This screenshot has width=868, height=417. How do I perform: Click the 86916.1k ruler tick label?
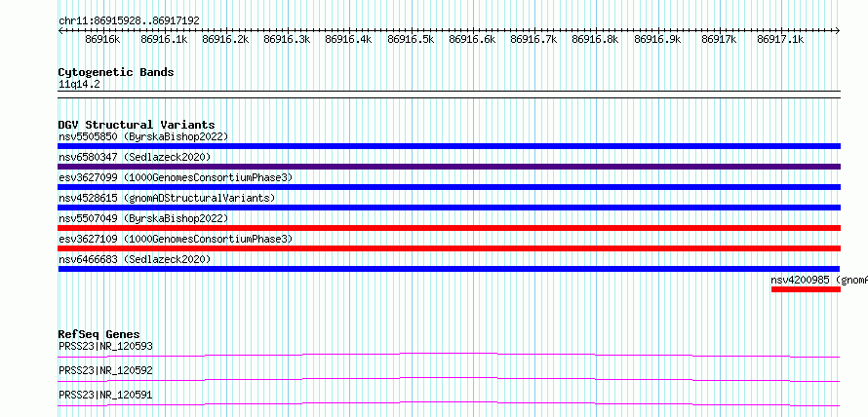tap(165, 39)
